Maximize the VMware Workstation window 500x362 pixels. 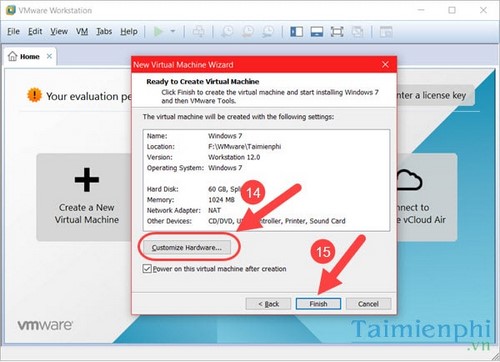[452, 10]
